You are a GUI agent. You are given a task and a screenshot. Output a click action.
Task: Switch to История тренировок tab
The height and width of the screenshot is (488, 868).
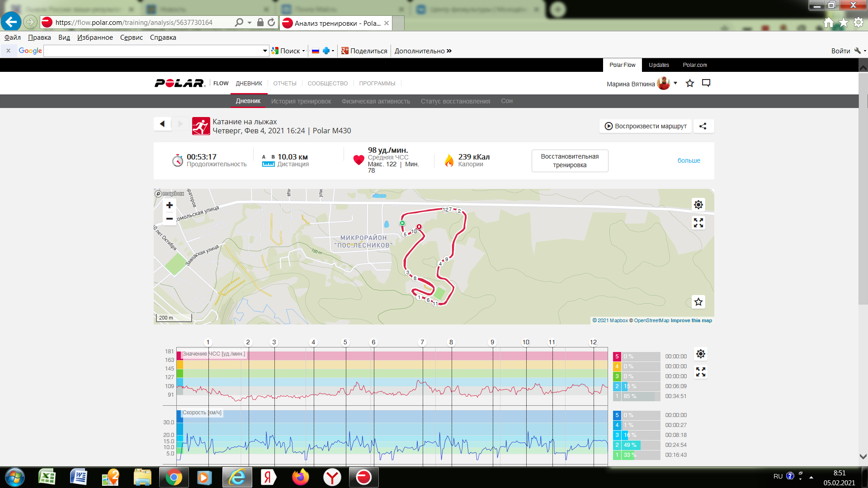301,101
